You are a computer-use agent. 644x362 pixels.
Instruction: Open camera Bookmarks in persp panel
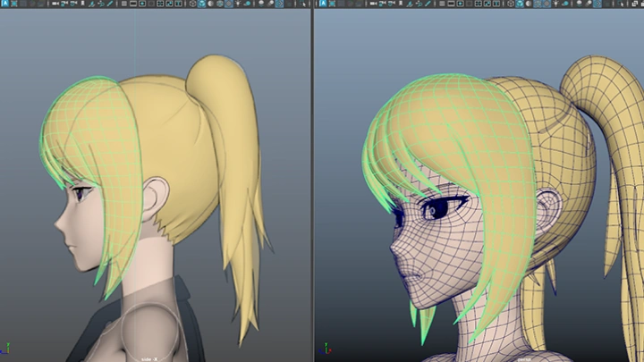(x=401, y=4)
